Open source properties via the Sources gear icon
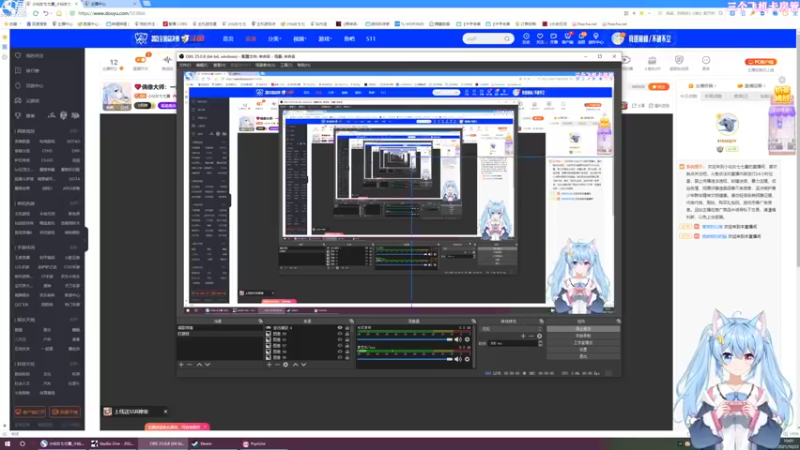Image resolution: width=800 pixels, height=450 pixels. [x=286, y=364]
